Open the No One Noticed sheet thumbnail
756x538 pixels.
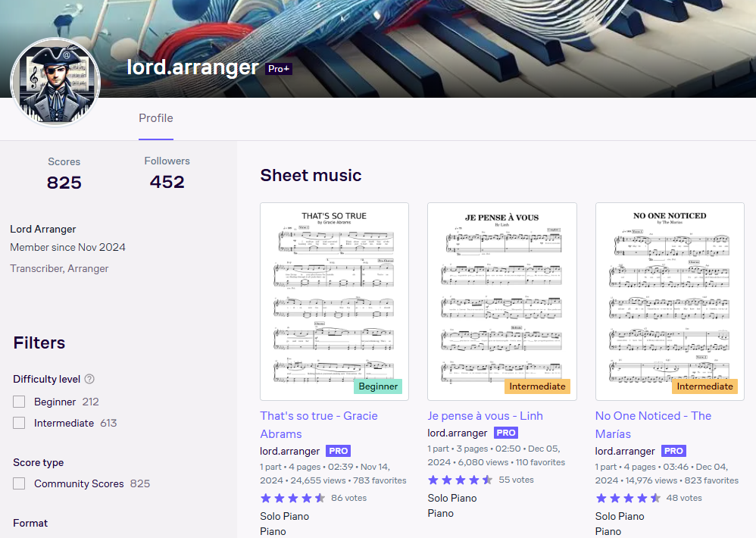point(670,302)
